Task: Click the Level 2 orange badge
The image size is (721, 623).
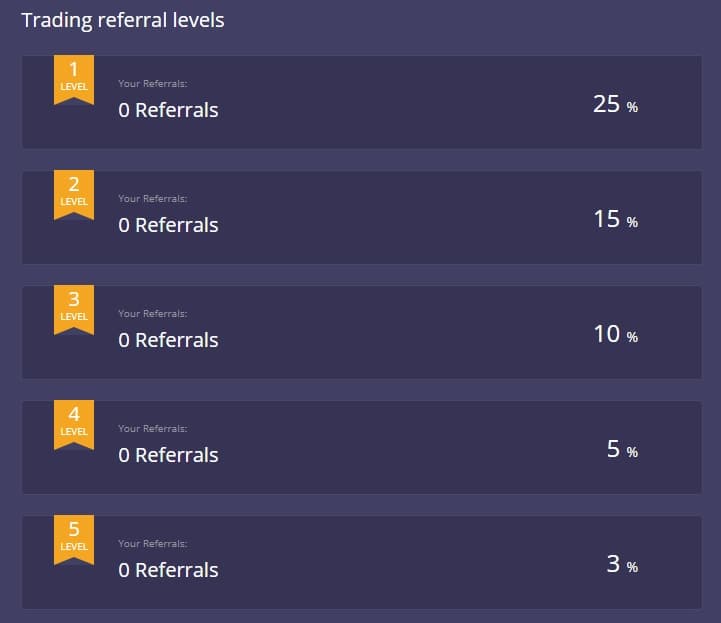Action: pyautogui.click(x=74, y=192)
